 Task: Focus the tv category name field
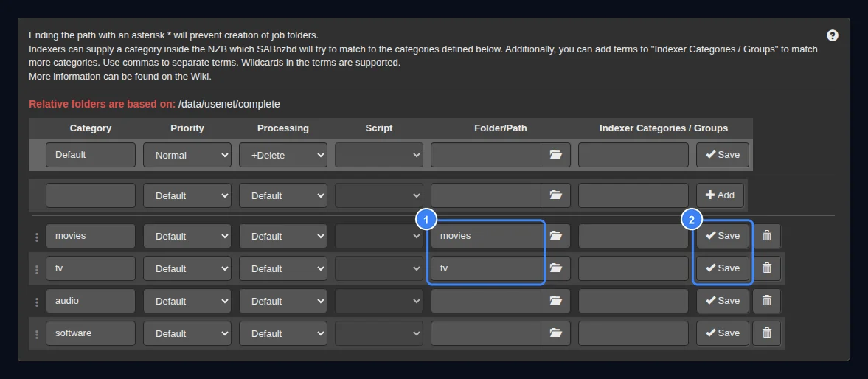[91, 268]
